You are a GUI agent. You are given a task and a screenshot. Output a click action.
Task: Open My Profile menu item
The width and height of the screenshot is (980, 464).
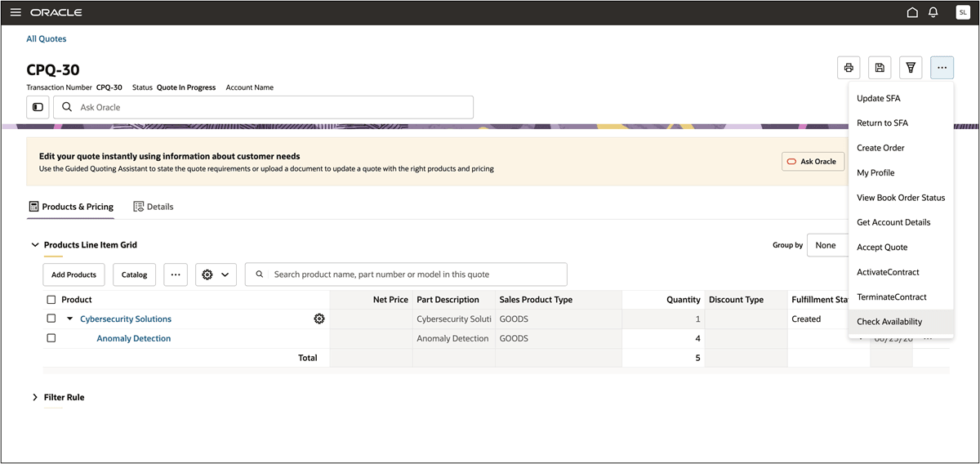coord(901,172)
